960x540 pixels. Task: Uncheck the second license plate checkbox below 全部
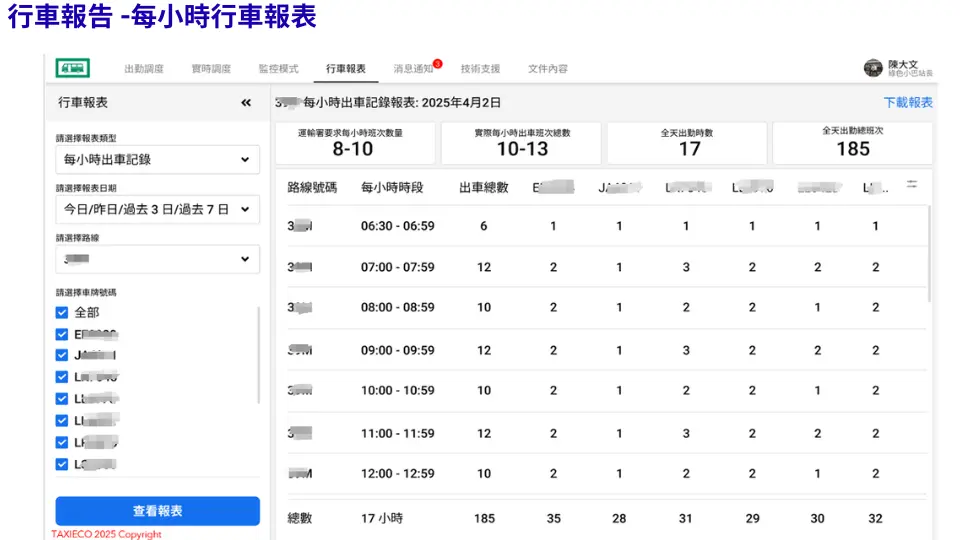(62, 334)
